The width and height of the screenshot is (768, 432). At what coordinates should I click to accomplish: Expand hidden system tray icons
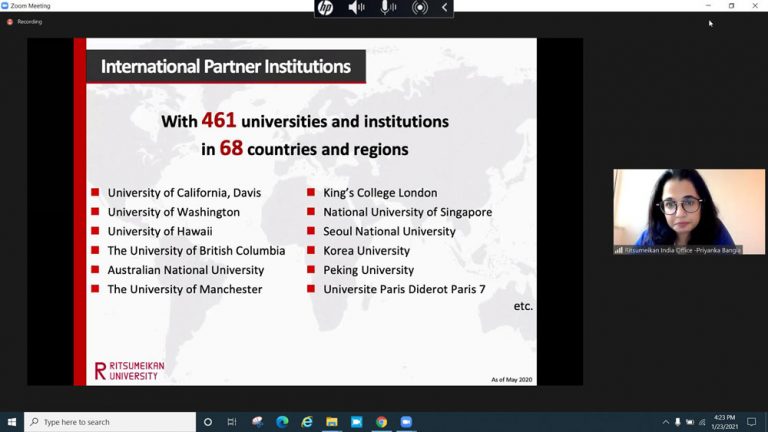click(666, 422)
